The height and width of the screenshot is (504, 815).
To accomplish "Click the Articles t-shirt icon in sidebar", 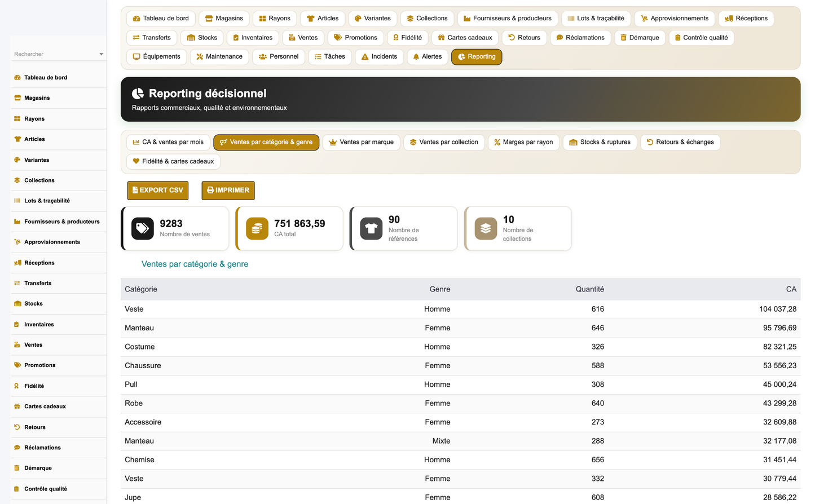I will click(x=17, y=139).
